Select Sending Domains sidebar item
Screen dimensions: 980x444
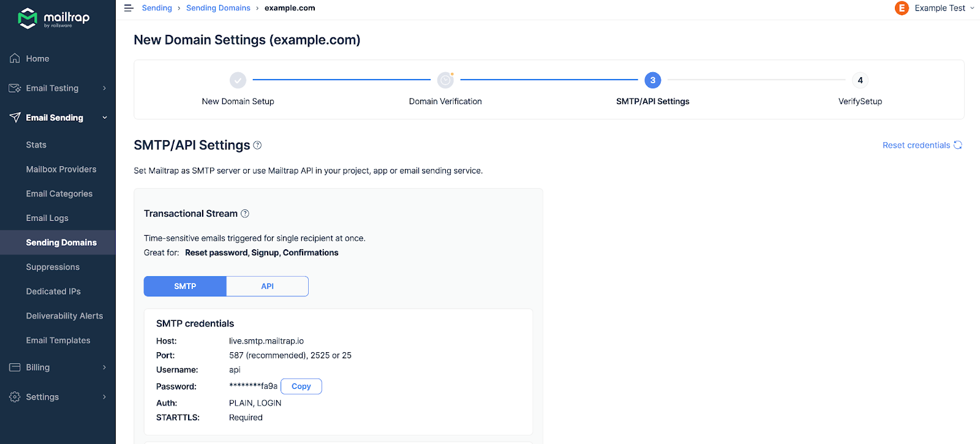pos(58,243)
